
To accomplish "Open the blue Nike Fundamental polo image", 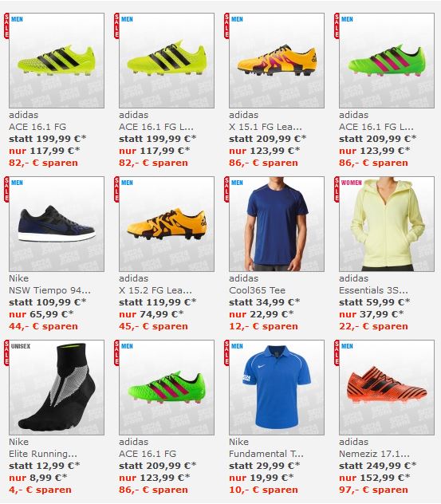I will 277,388.
